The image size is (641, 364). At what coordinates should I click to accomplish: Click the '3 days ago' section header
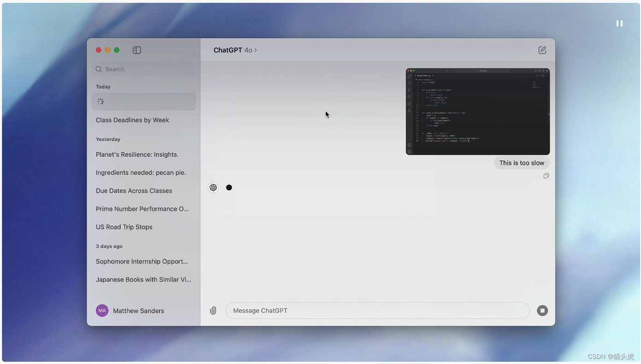tap(109, 246)
